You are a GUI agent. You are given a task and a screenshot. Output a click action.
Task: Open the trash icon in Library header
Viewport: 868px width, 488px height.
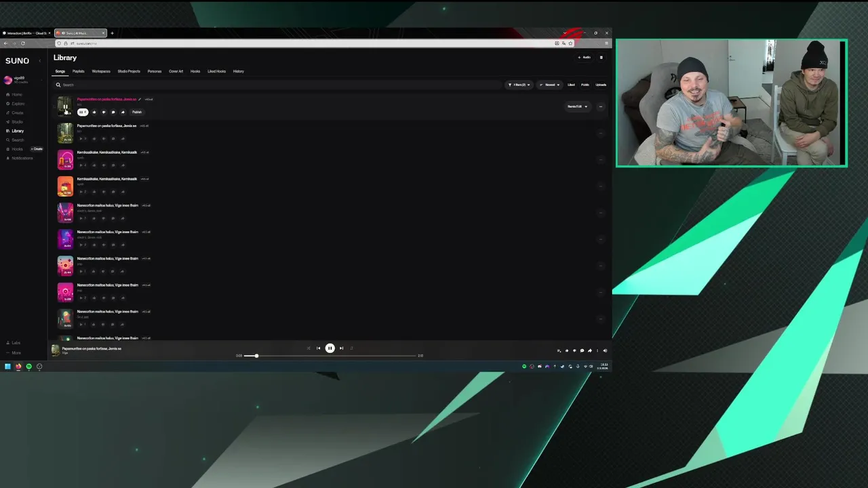click(601, 58)
